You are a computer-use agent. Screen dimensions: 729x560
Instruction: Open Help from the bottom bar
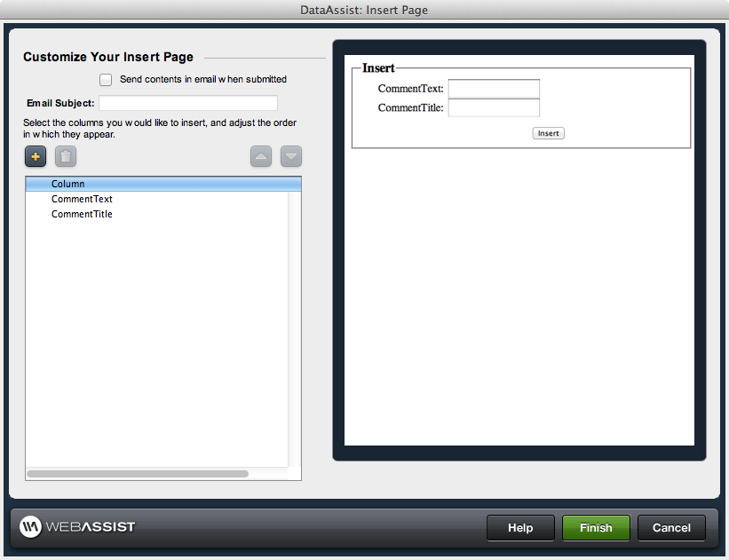tap(520, 527)
